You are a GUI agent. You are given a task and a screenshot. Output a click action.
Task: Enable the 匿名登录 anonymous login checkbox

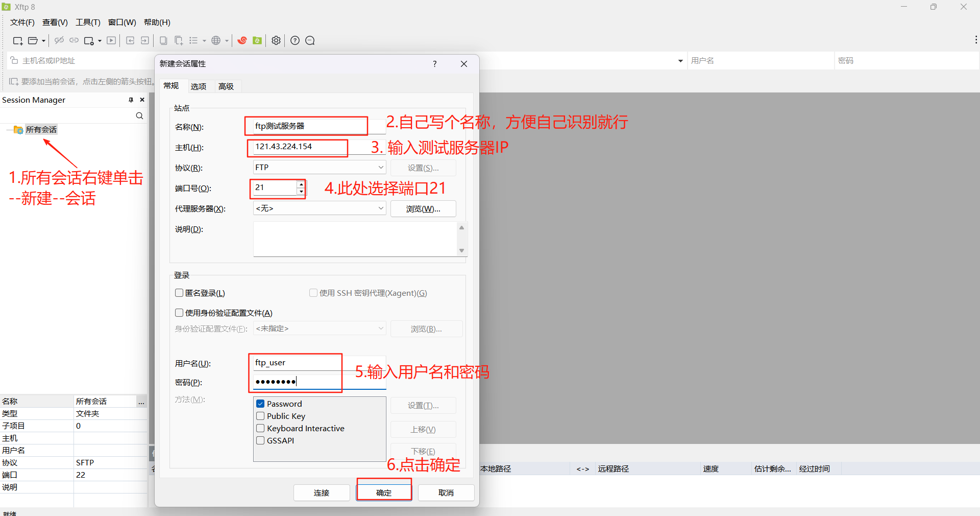pos(179,293)
